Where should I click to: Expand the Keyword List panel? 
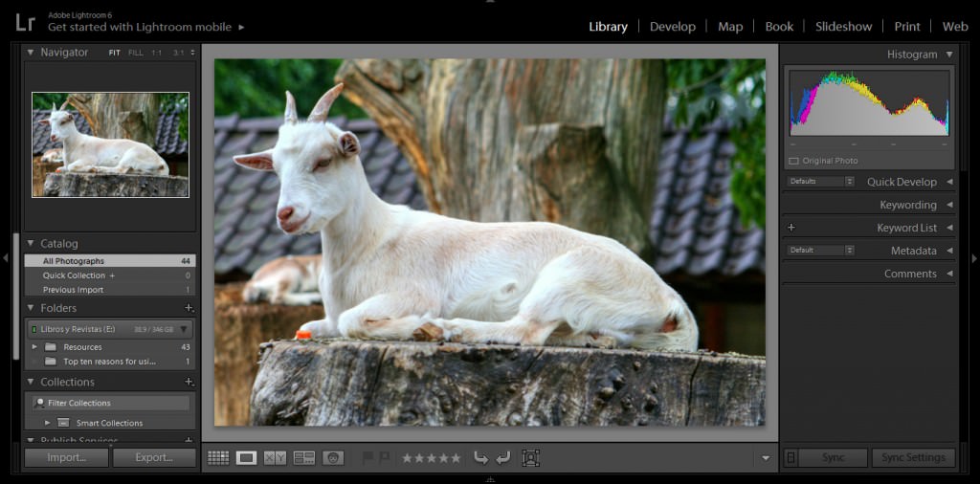(949, 228)
